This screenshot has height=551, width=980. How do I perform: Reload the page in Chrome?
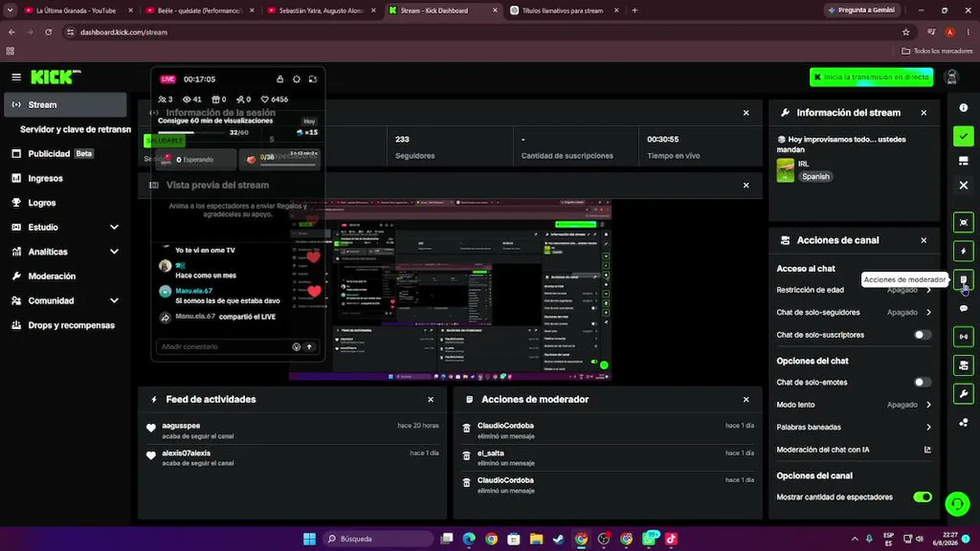coord(48,32)
